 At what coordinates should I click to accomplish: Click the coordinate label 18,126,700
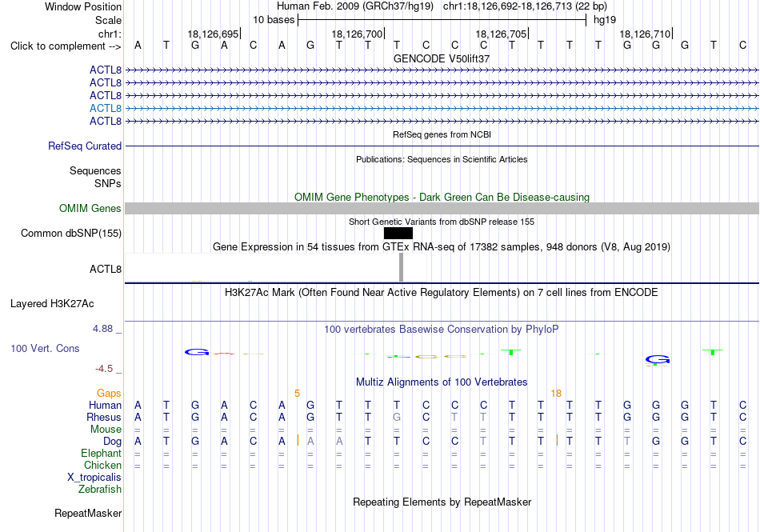pyautogui.click(x=358, y=34)
